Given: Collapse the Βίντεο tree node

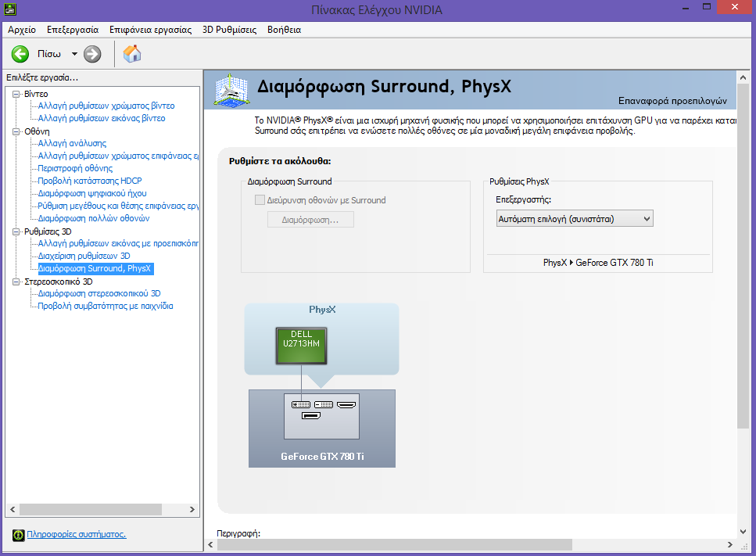Looking at the screenshot, I should point(16,94).
